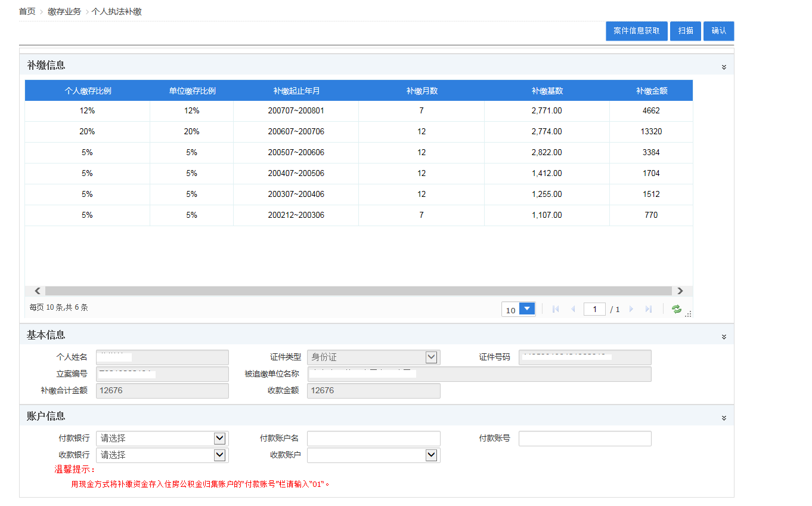Open the 付款银行 dropdown

pos(220,439)
